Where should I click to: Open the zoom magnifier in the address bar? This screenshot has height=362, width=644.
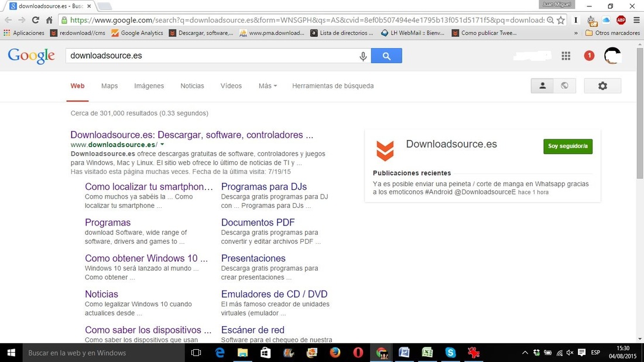pos(550,20)
